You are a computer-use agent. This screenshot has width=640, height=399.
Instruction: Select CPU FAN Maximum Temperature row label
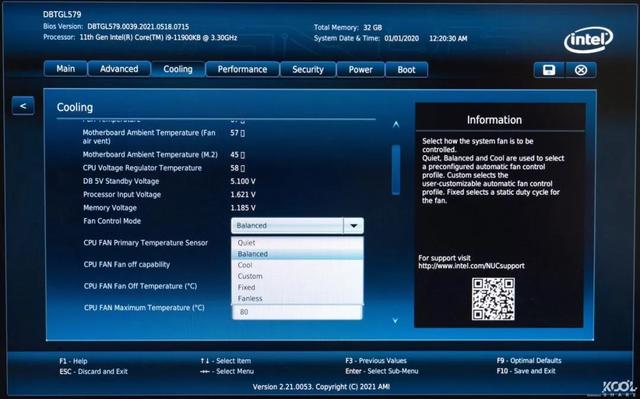[x=144, y=308]
